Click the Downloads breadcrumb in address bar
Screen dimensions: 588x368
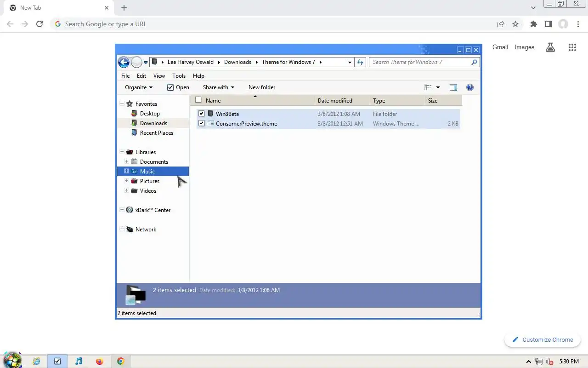tap(237, 62)
